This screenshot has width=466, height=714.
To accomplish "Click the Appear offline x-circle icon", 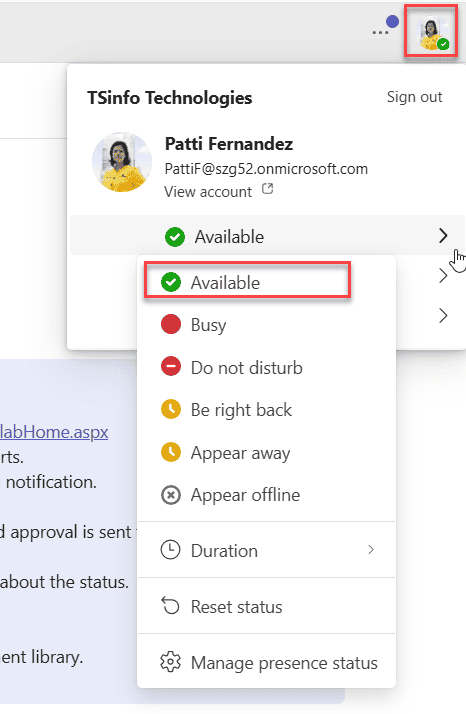I will [171, 495].
